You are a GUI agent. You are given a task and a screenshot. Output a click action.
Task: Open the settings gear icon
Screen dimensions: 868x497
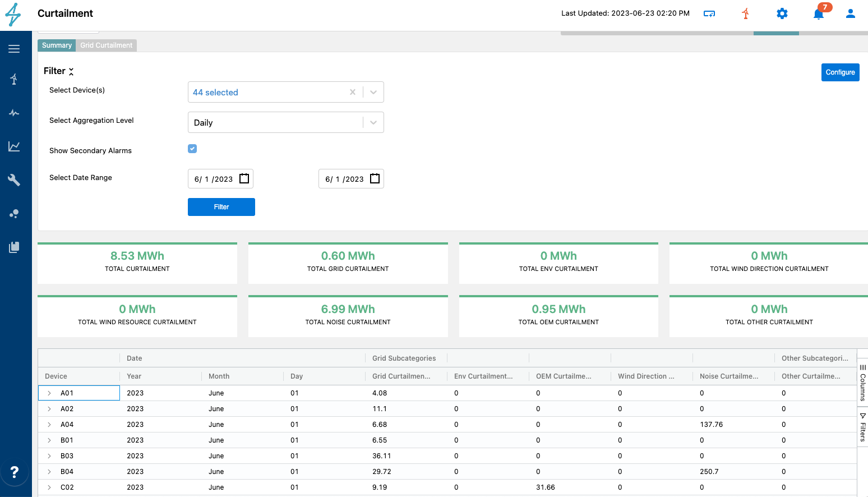[782, 13]
